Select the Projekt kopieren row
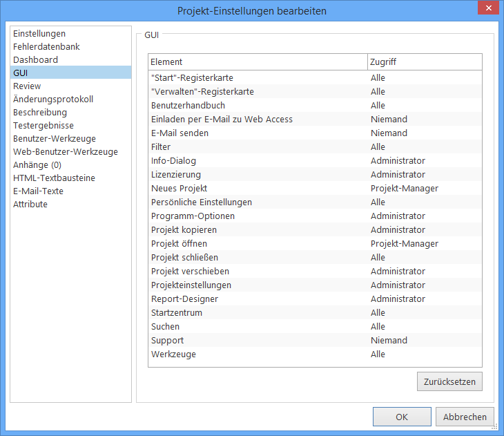The height and width of the screenshot is (436, 504). tap(315, 230)
